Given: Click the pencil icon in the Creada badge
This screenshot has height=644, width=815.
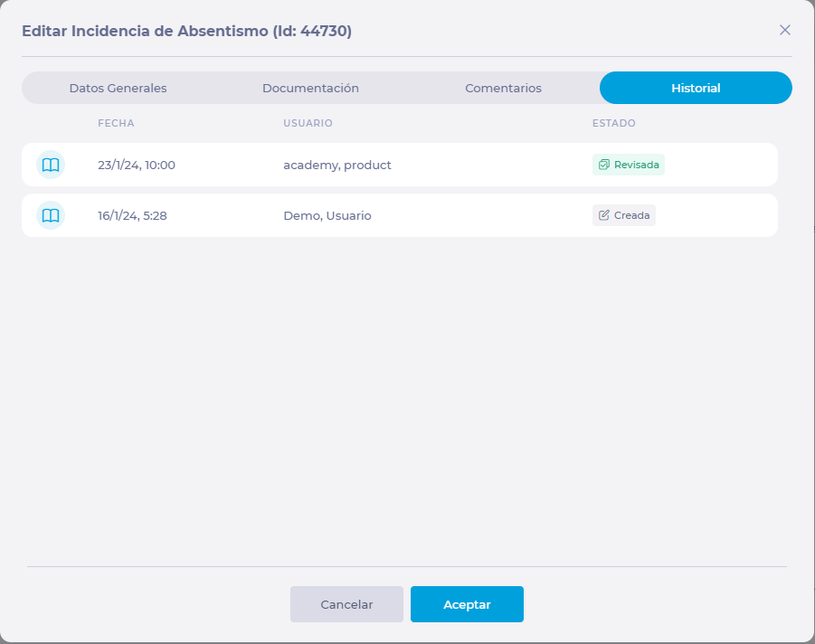Looking at the screenshot, I should point(604,215).
